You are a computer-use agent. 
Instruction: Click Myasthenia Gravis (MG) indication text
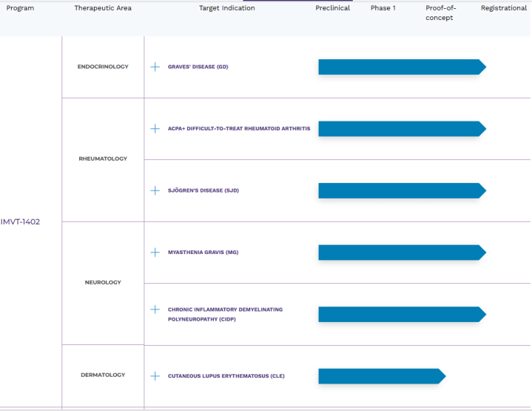coord(203,253)
